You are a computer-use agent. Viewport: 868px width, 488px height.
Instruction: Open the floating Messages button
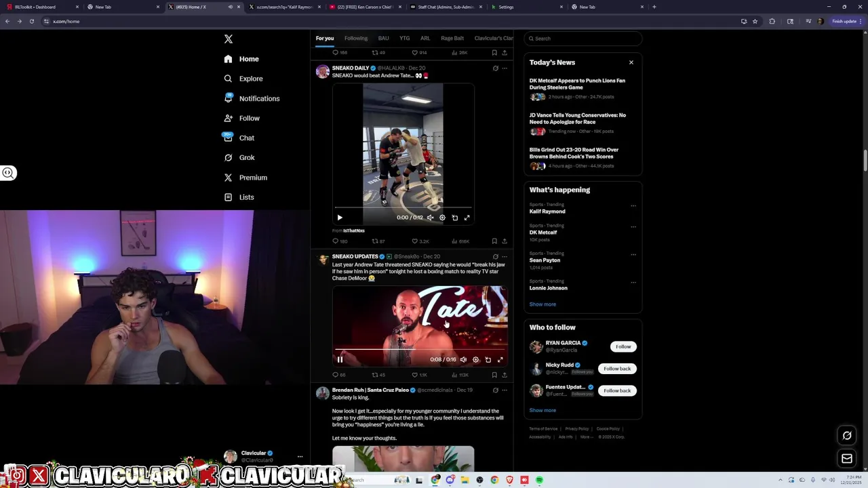click(x=847, y=459)
